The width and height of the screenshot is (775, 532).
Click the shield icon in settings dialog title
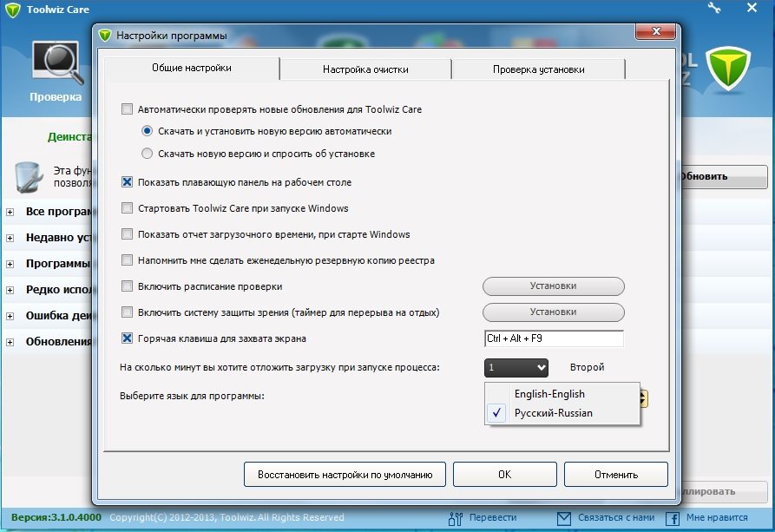point(105,36)
